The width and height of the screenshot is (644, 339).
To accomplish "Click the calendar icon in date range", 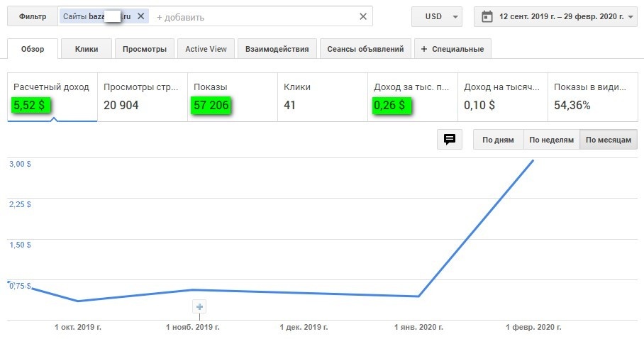I will (487, 17).
